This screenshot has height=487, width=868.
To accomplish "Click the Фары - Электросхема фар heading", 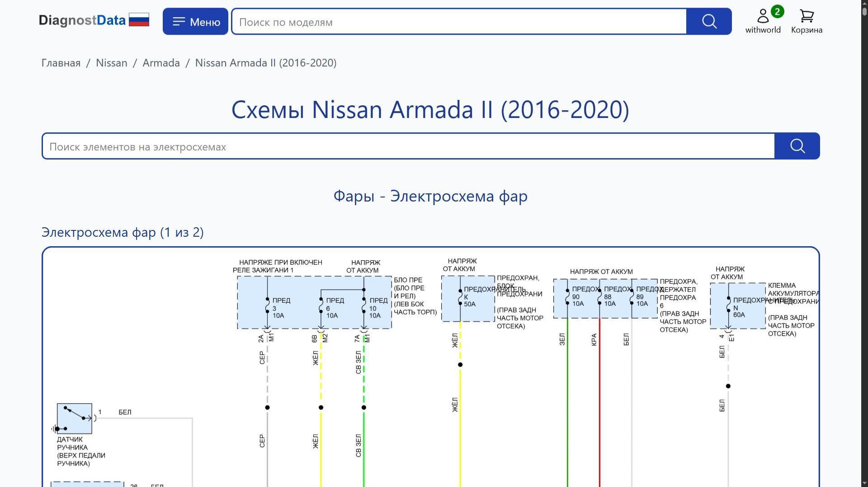I will coord(430,196).
